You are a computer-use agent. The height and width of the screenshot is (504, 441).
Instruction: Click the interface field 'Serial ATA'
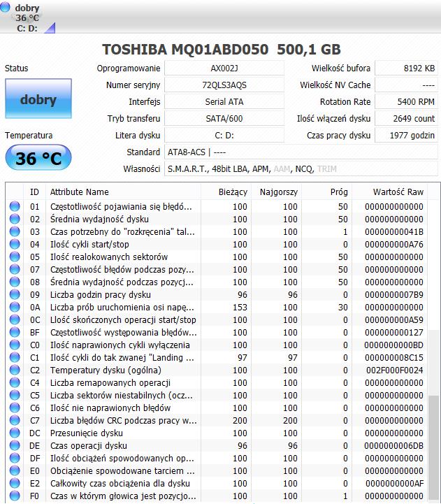click(224, 101)
